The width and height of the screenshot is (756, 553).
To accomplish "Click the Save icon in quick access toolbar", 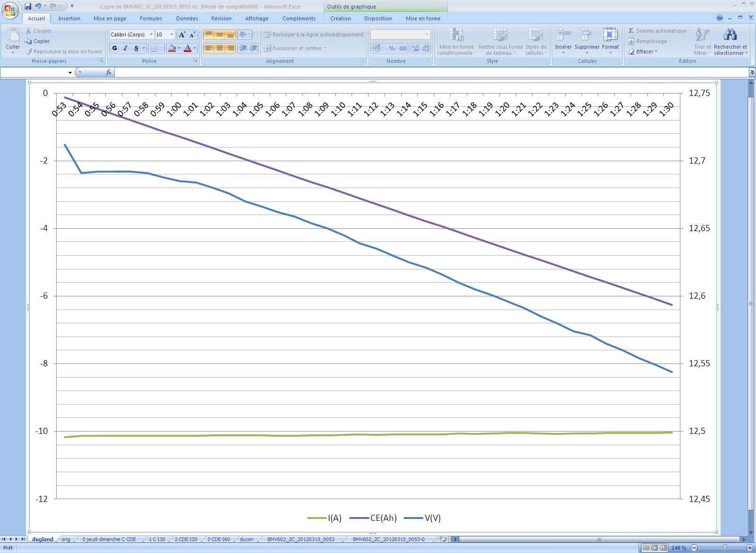I will click(28, 6).
